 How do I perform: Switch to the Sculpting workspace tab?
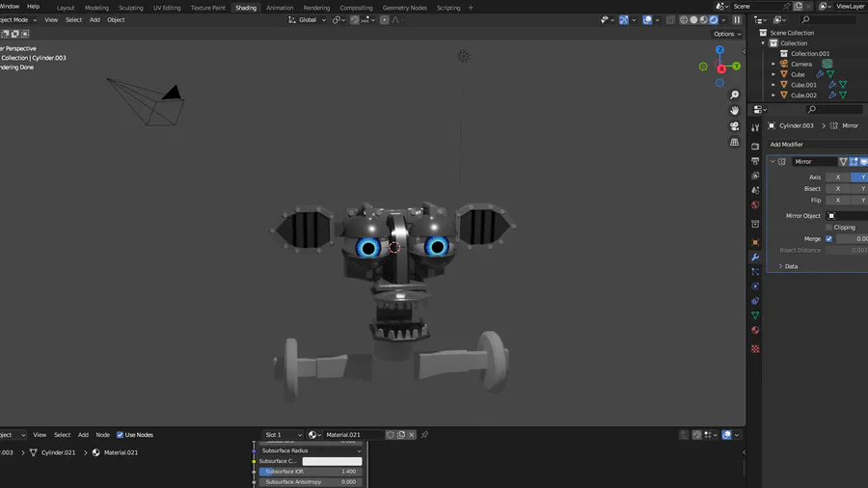pos(130,8)
